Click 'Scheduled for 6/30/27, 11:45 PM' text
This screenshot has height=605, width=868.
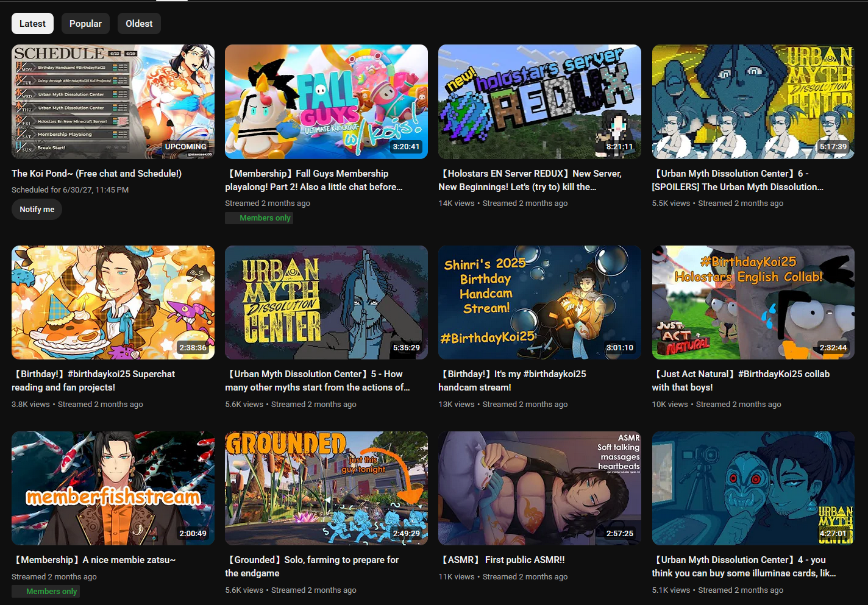click(70, 190)
